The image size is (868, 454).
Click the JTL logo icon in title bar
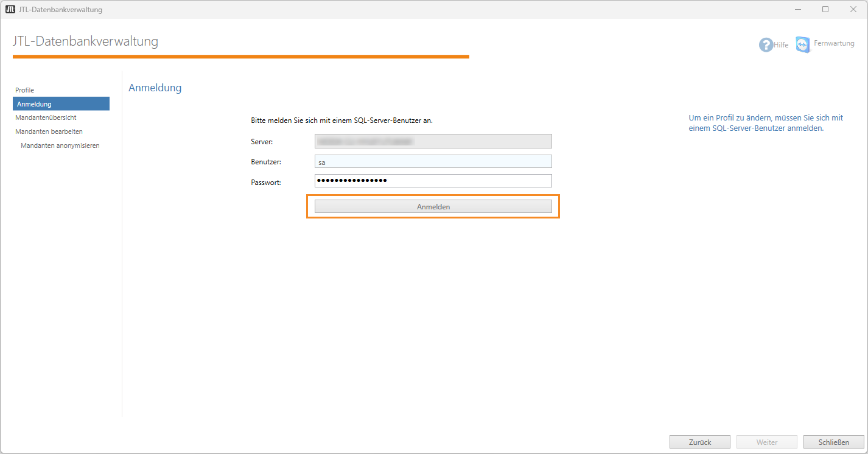[x=10, y=9]
